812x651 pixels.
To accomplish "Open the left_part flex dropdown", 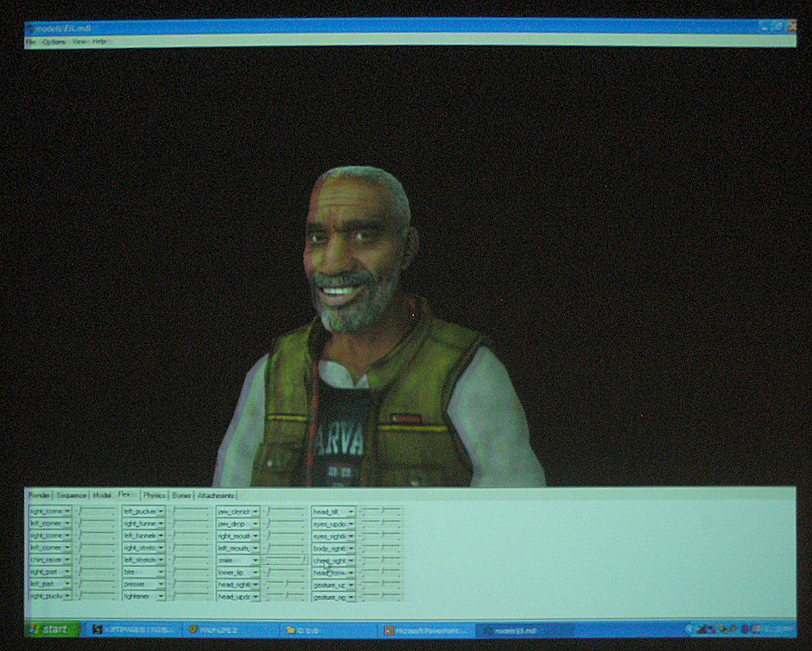I will point(50,583).
